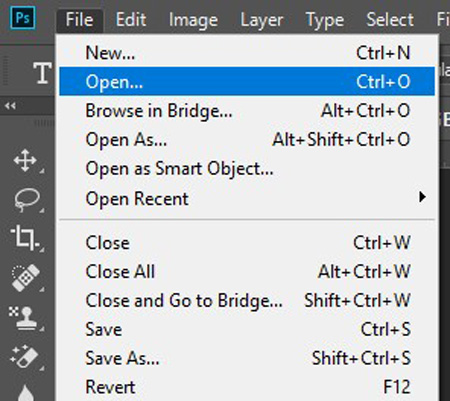Select the Blur tool droplet icon
Screen dimensions: 450x401
coord(26,393)
